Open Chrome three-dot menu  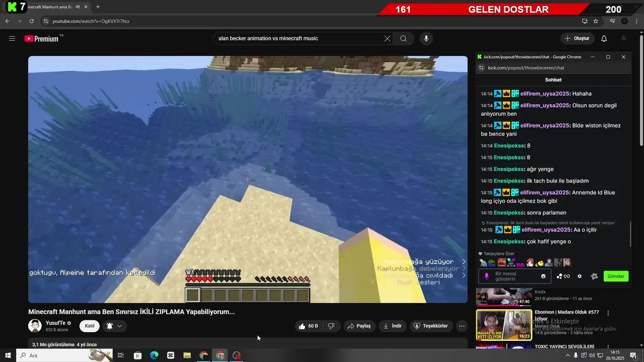[x=637, y=21]
